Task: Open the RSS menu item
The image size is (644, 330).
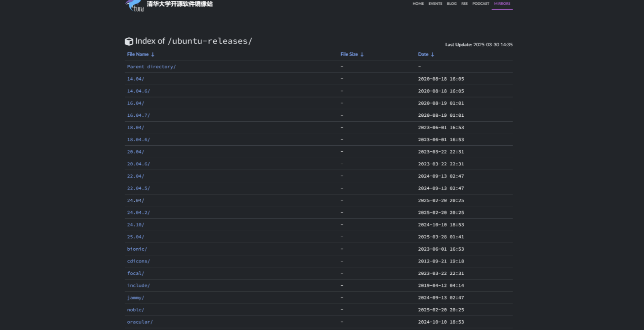Action: point(464,4)
